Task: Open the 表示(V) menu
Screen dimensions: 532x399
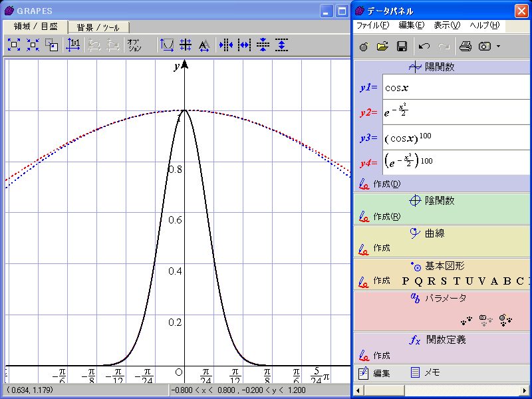Action: tap(446, 25)
